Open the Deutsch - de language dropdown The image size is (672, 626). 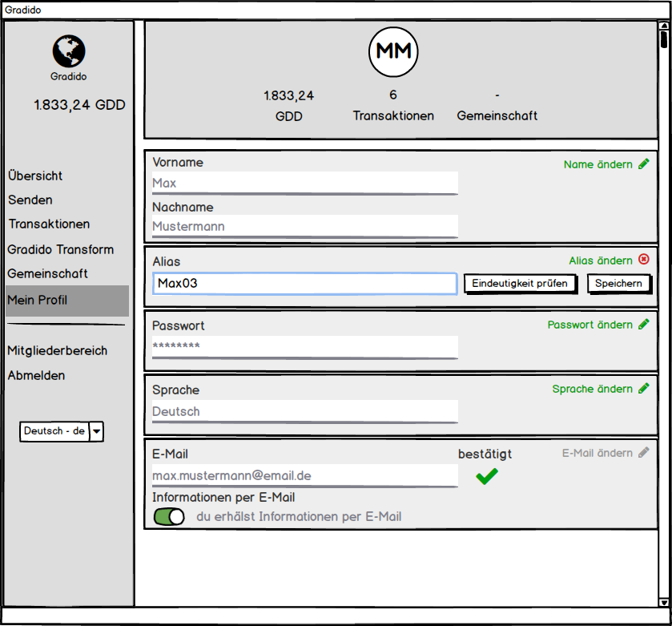click(96, 431)
